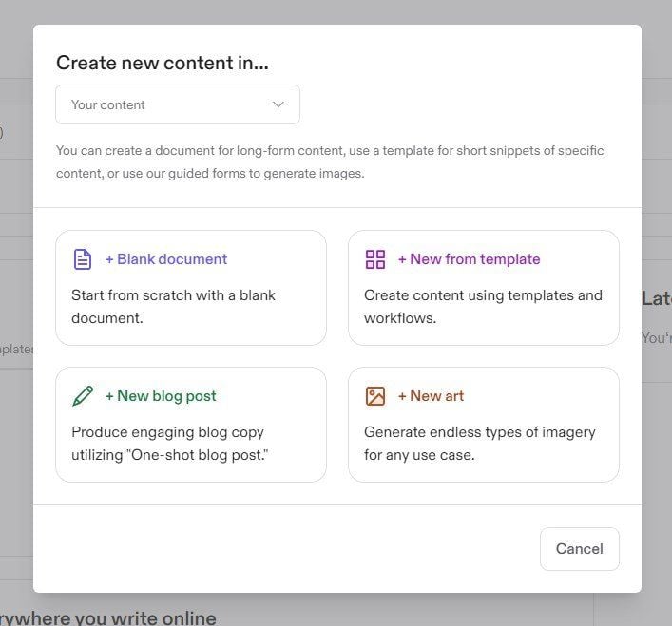Viewport: 672px width, 626px height.
Task: Click the plus sign before New blog post
Action: (109, 396)
